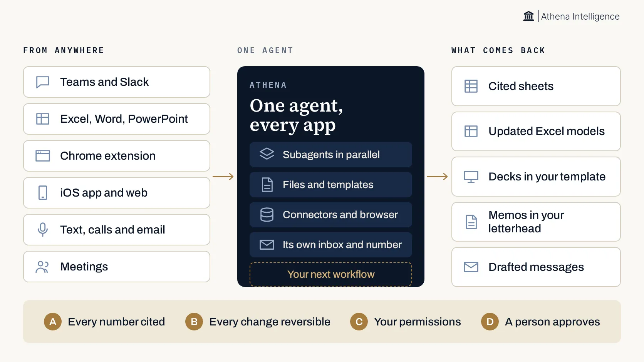This screenshot has width=644, height=362.
Task: Click the Athena Intelligence building logo icon
Action: pyautogui.click(x=529, y=16)
